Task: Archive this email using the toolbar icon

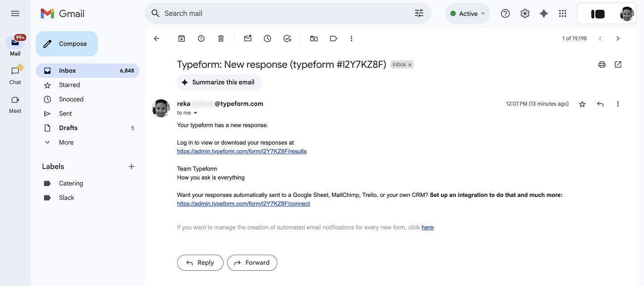Action: tap(182, 38)
